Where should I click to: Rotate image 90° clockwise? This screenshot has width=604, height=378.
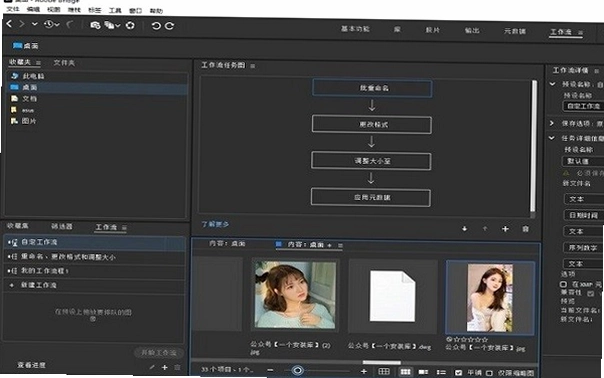[169, 26]
